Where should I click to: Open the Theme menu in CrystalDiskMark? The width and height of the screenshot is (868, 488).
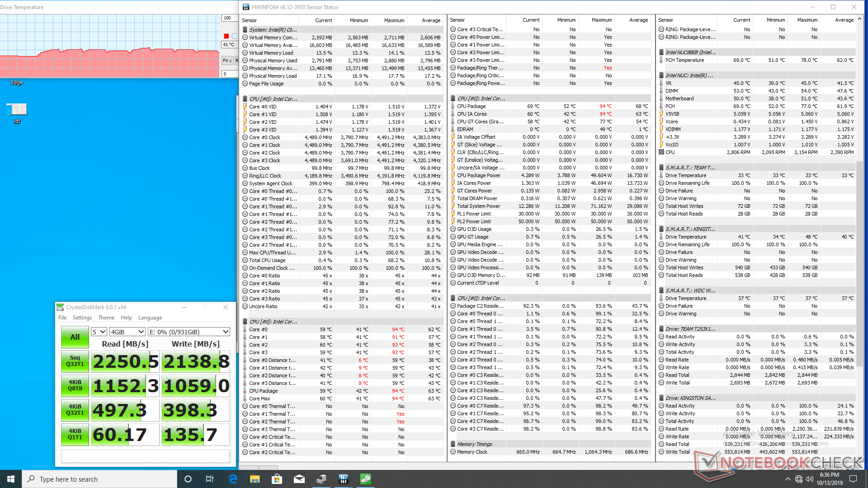[x=106, y=318]
